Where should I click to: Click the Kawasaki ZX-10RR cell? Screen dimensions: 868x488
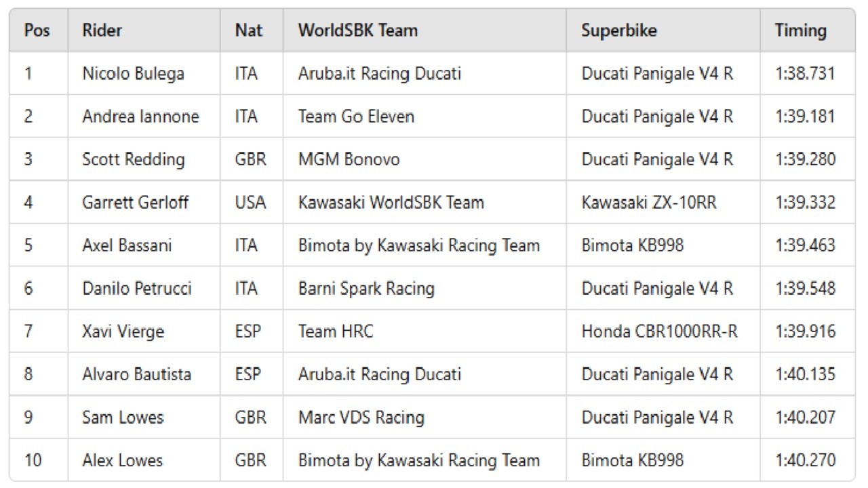tap(648, 202)
